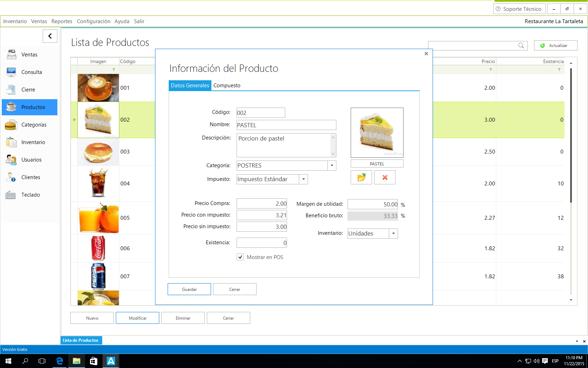Show hidden system tray icons

click(x=520, y=361)
